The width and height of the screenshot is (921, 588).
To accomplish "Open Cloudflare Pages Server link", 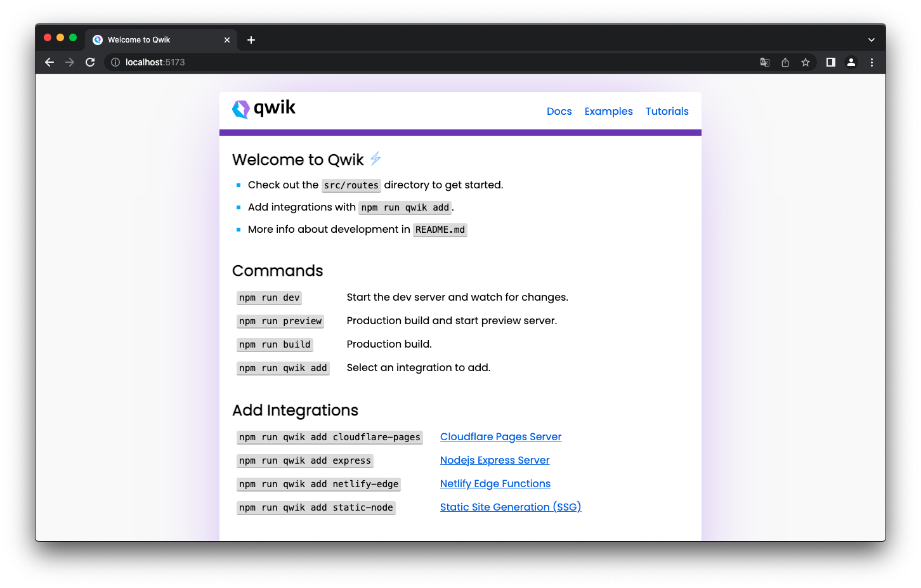I will click(x=500, y=436).
